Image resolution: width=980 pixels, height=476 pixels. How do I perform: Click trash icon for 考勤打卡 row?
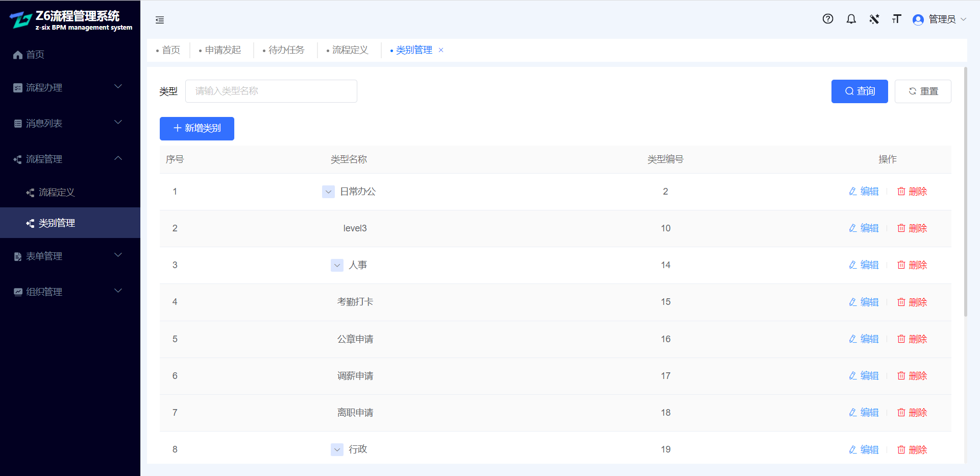(901, 302)
